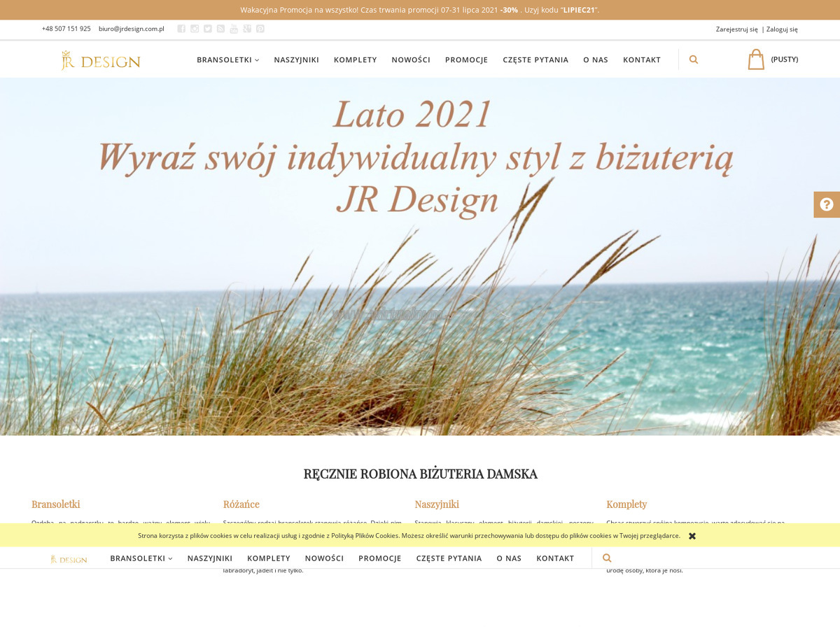Click the search magnifier in sticky bottom bar
The width and height of the screenshot is (840, 629).
pyautogui.click(x=607, y=558)
